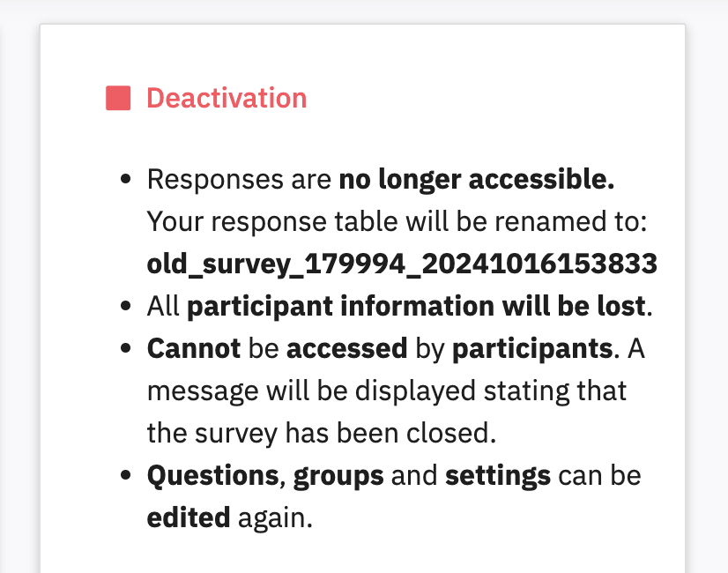
Task: Click the line "message will be displayed stating that"
Action: 386,391
